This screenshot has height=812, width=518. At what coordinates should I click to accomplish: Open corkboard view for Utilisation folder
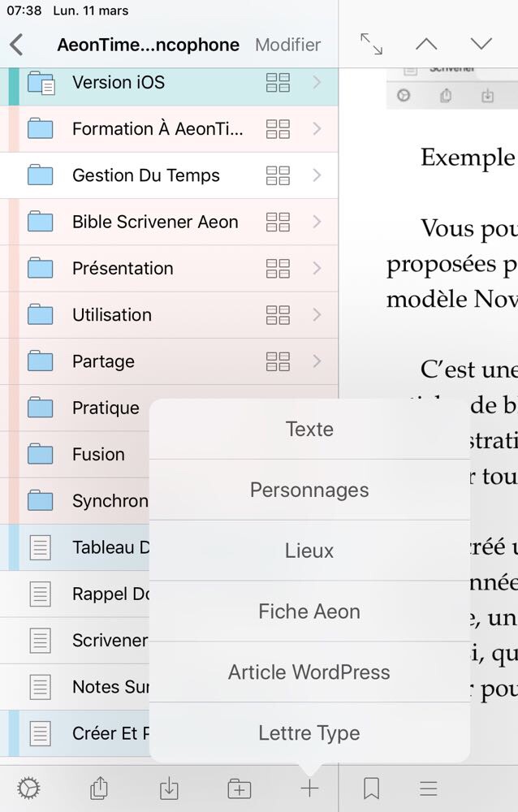click(x=278, y=315)
